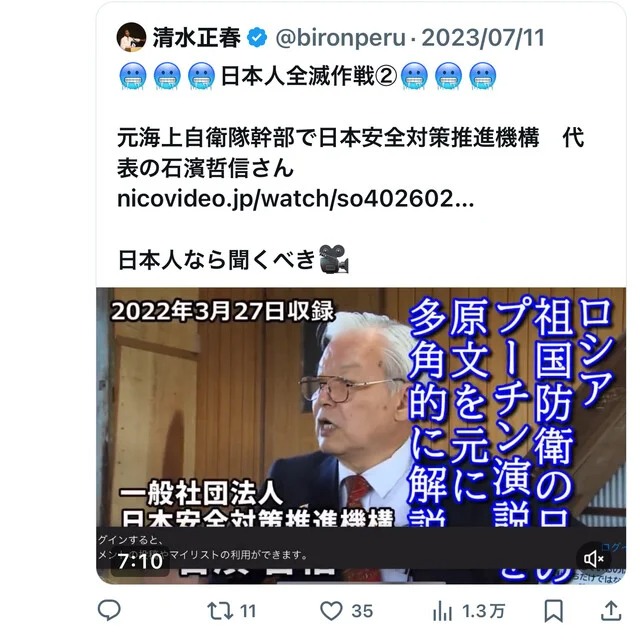640x640 pixels.
Task: Open 清水正春 profile avatar picture
Action: point(131,37)
